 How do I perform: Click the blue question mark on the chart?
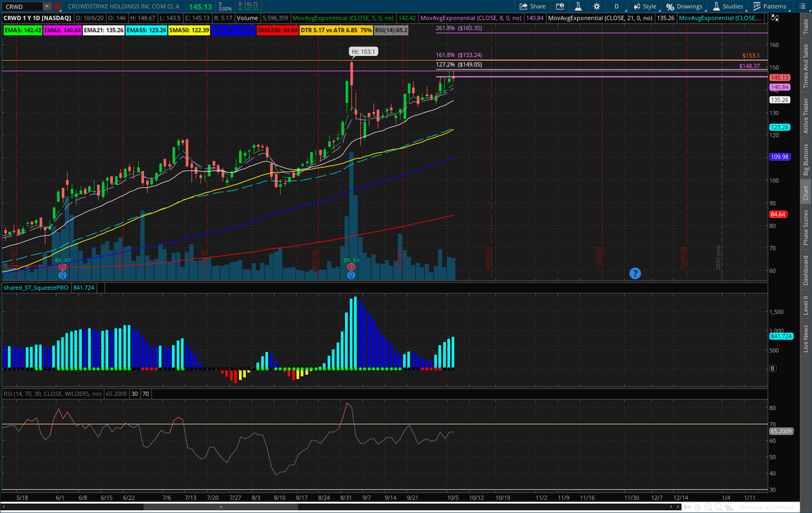click(x=635, y=273)
